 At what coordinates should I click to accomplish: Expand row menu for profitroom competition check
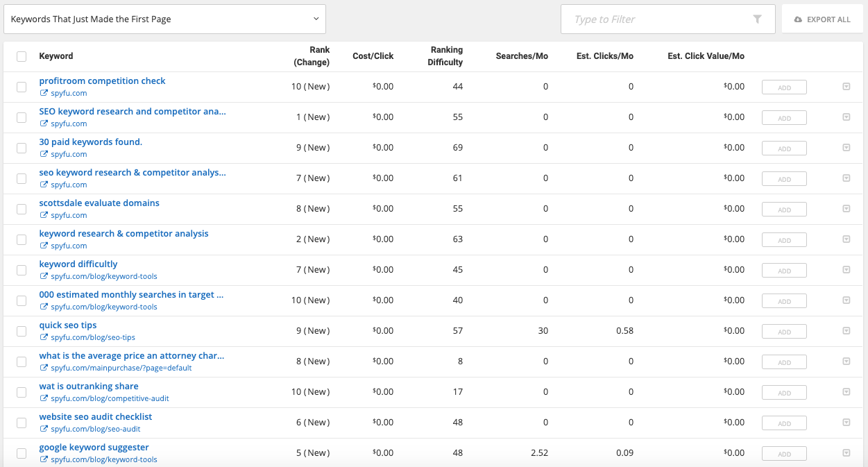(846, 87)
